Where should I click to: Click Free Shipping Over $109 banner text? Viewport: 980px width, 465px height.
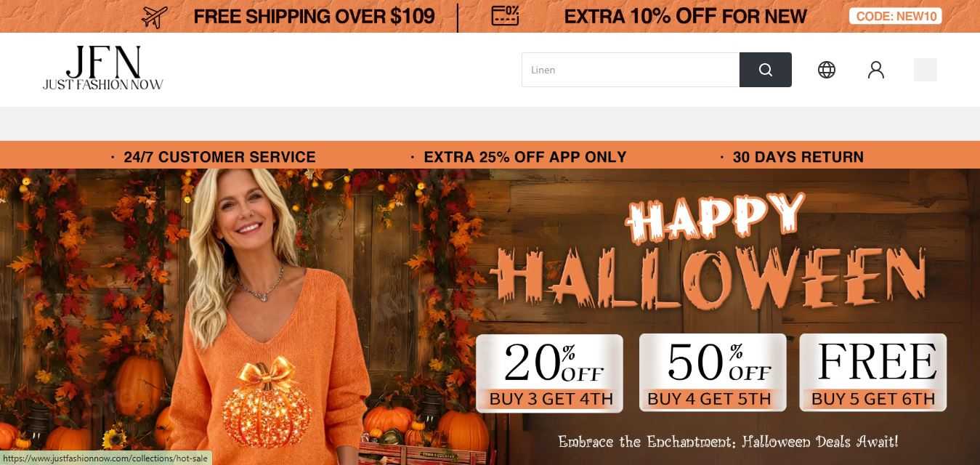point(315,16)
